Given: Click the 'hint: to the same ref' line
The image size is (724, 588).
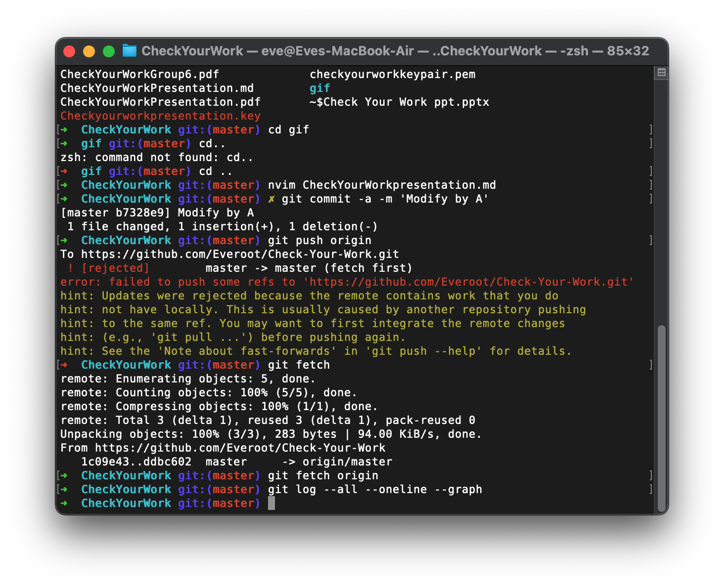Looking at the screenshot, I should [x=313, y=324].
